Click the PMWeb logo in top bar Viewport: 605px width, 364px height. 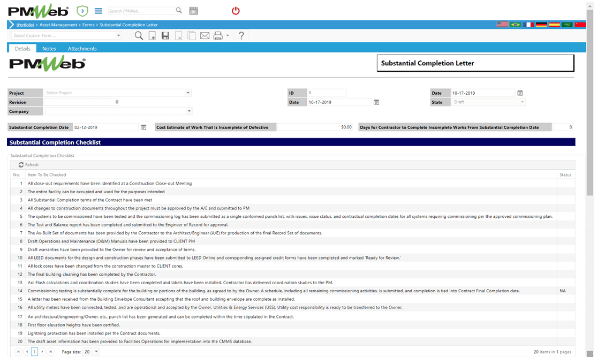point(38,11)
